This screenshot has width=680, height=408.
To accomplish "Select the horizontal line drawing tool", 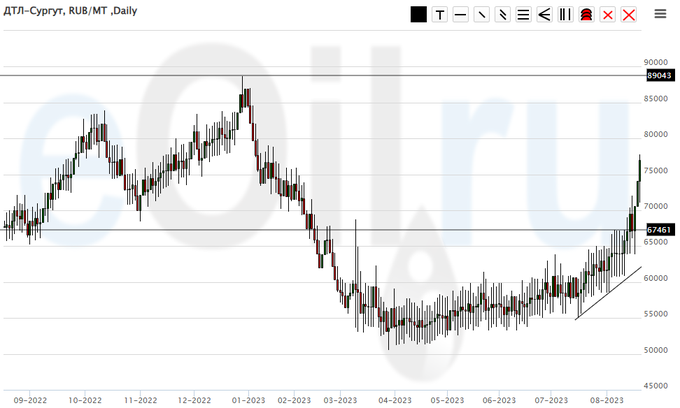I will (x=460, y=14).
